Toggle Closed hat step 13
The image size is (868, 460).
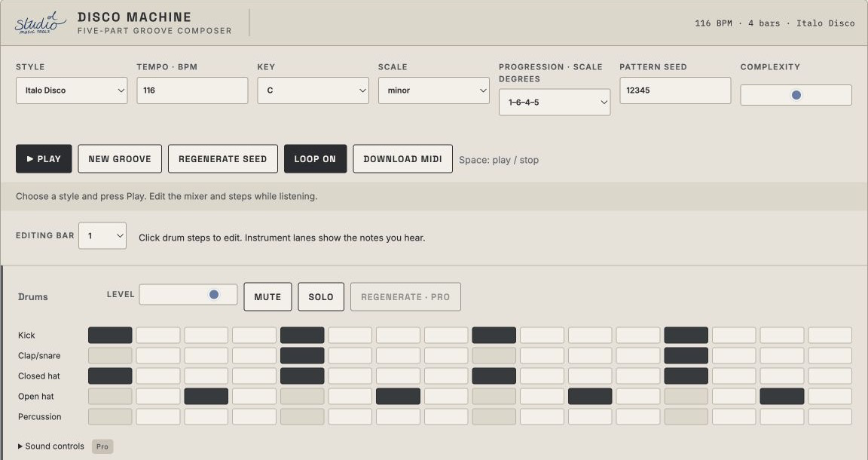pyautogui.click(x=686, y=376)
